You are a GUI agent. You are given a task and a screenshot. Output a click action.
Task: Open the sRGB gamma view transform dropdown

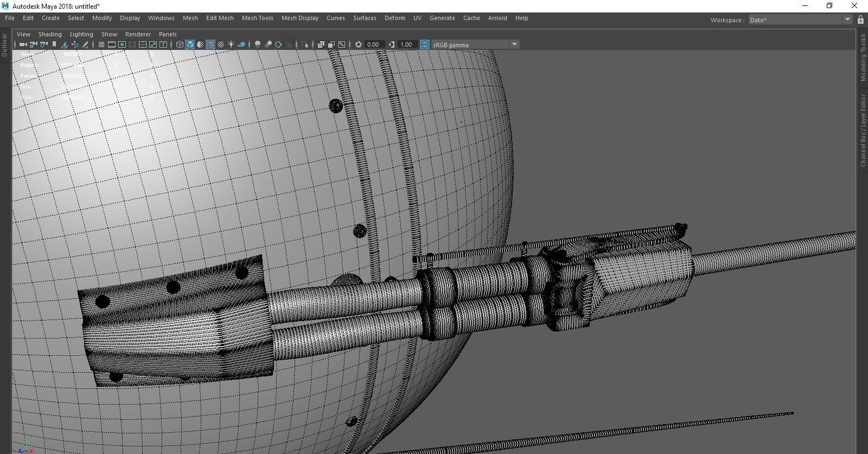click(475, 44)
